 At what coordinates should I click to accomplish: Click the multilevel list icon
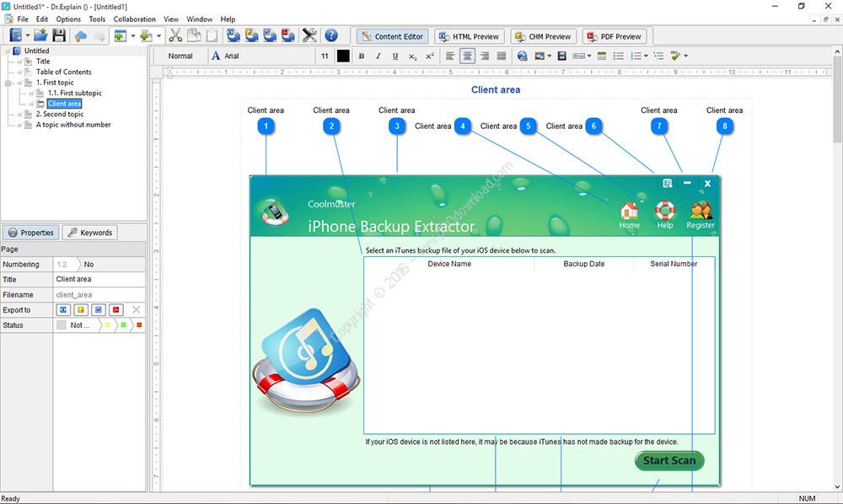coord(658,56)
